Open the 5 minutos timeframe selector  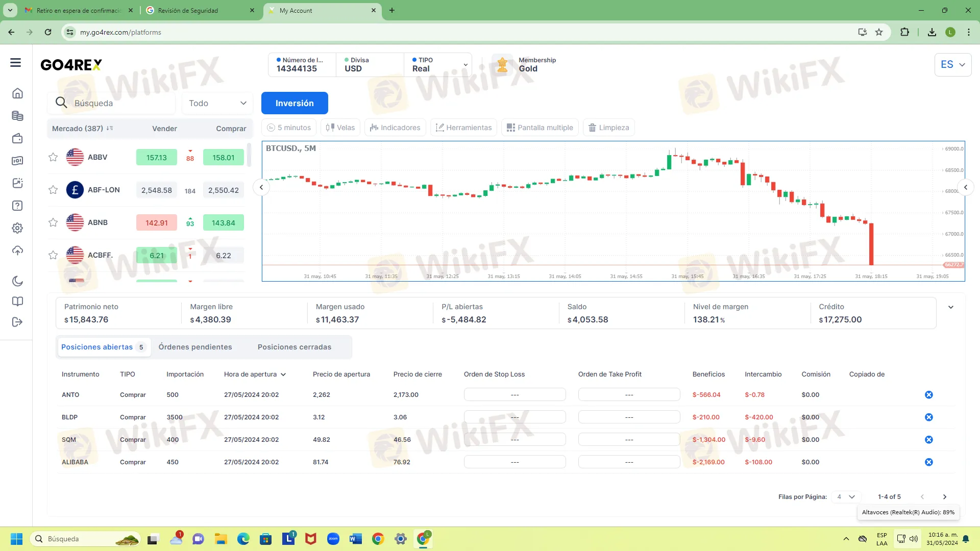289,128
